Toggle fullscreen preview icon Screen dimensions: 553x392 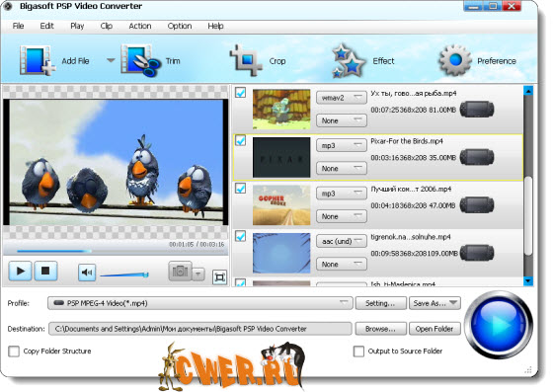pos(219,277)
